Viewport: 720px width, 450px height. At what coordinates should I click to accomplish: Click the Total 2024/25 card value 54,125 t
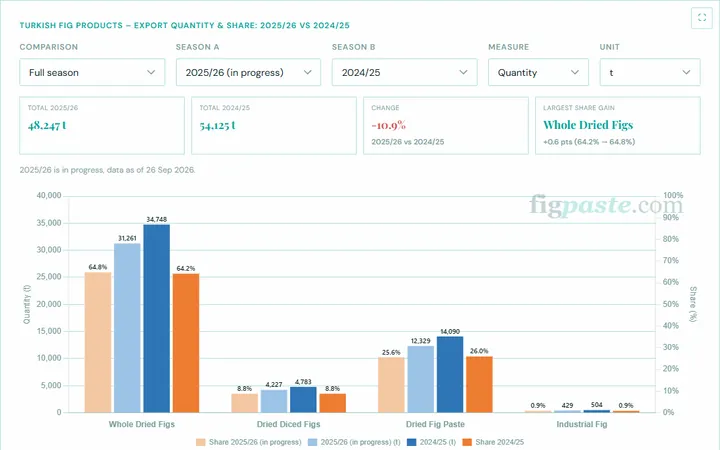click(x=217, y=125)
